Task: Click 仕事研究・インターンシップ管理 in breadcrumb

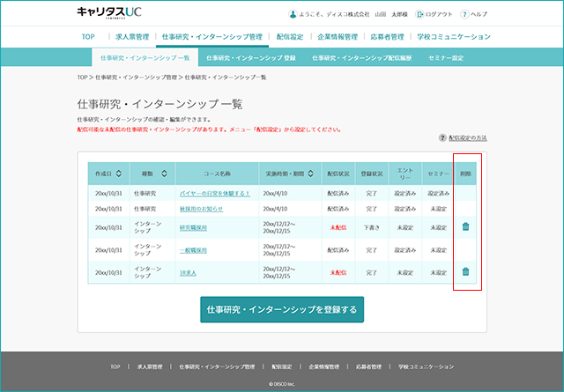Action: pos(136,78)
